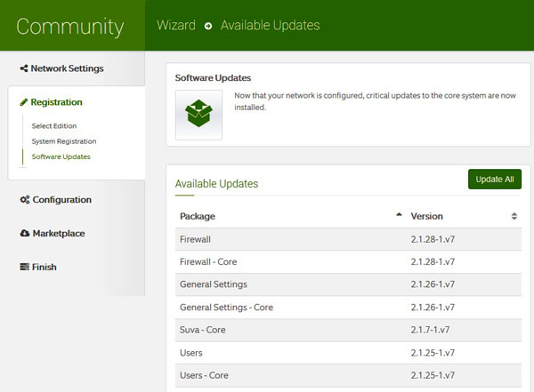Click version 2.1.25-1.v7 of Users
534x392 pixels.
[433, 353]
